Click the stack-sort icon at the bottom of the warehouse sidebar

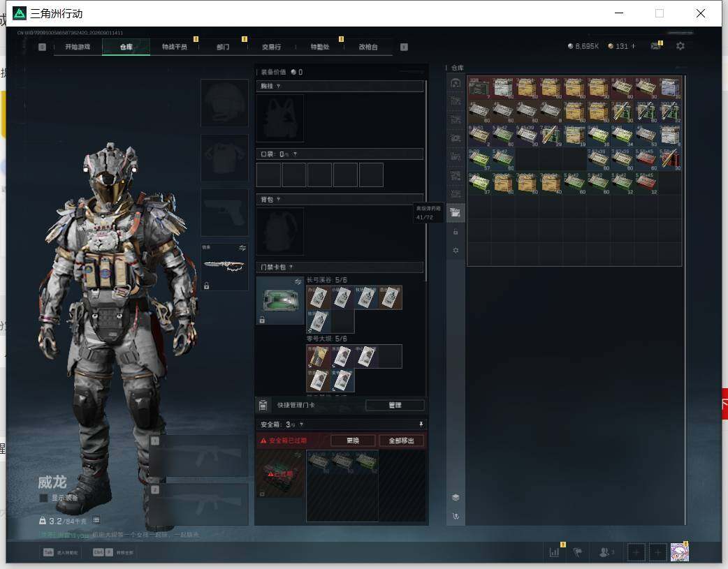click(x=456, y=498)
